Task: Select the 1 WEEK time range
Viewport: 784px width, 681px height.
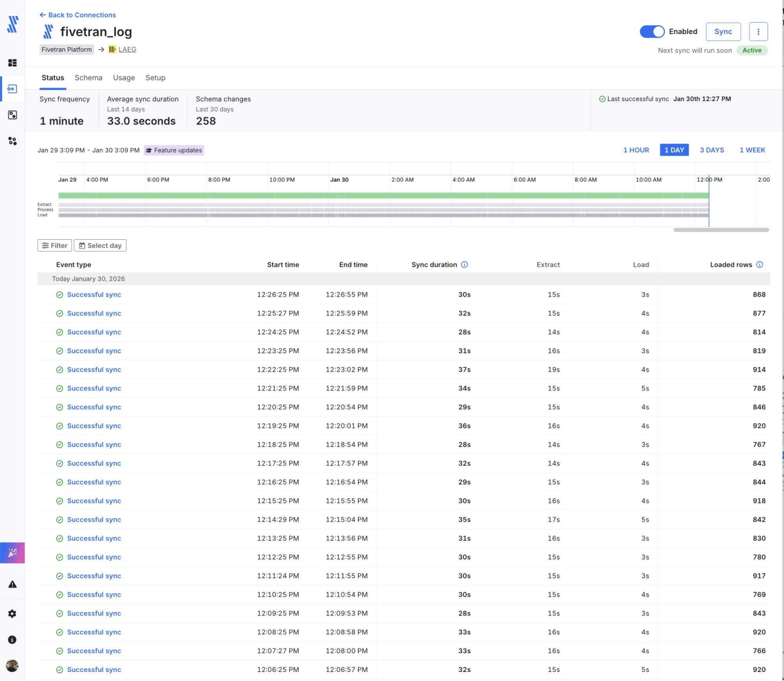Action: 752,150
